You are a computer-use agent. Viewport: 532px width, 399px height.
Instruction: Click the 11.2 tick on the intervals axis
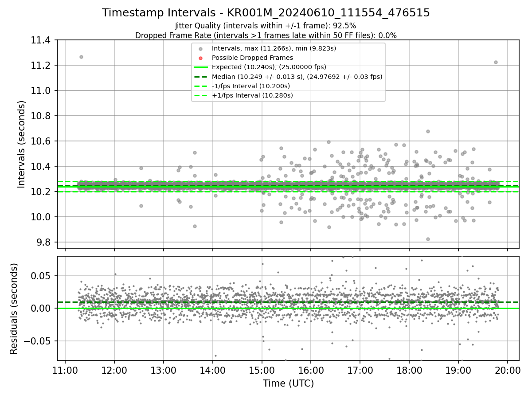click(x=42, y=66)
